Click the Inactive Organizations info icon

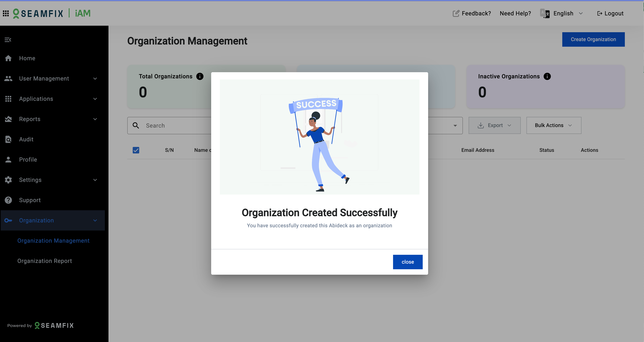click(x=547, y=76)
